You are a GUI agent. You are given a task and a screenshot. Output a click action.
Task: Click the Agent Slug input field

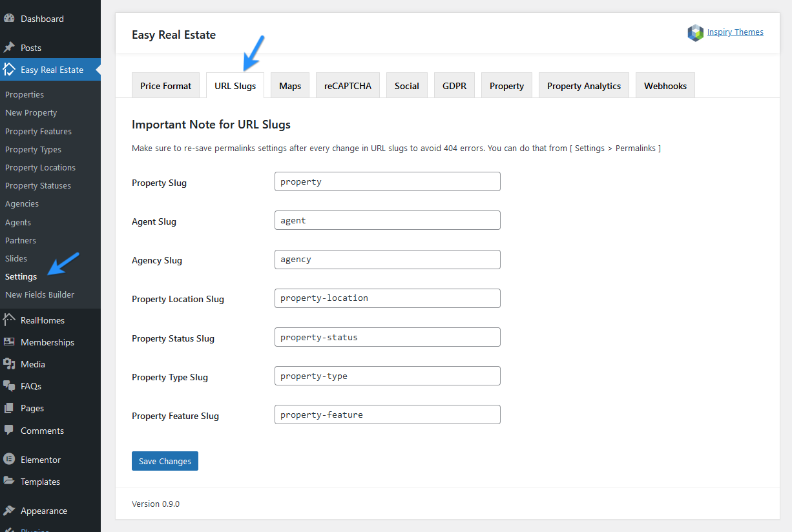tap(388, 220)
